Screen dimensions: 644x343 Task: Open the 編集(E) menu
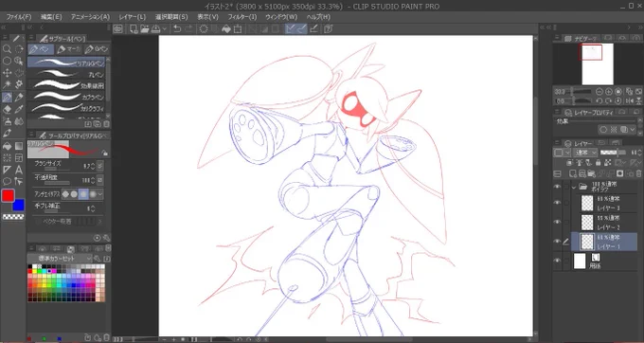[x=51, y=17]
